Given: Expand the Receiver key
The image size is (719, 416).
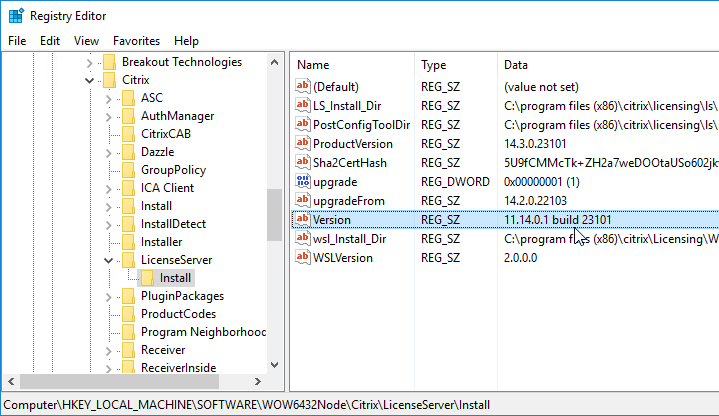Looking at the screenshot, I should tap(108, 351).
